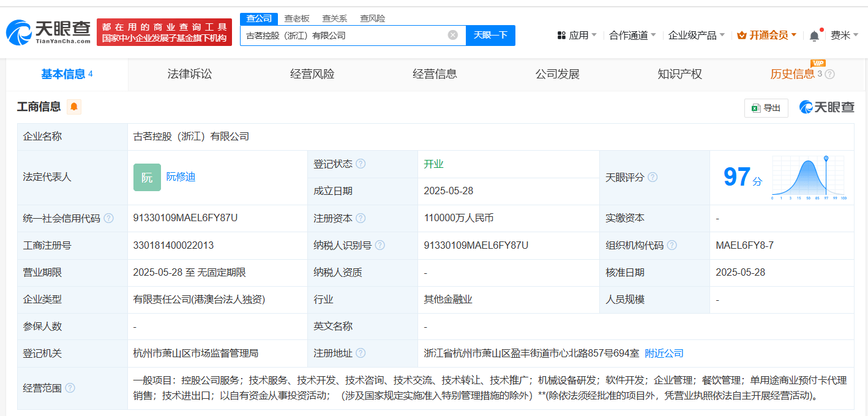Open the notification bell in top bar

pyautogui.click(x=814, y=36)
